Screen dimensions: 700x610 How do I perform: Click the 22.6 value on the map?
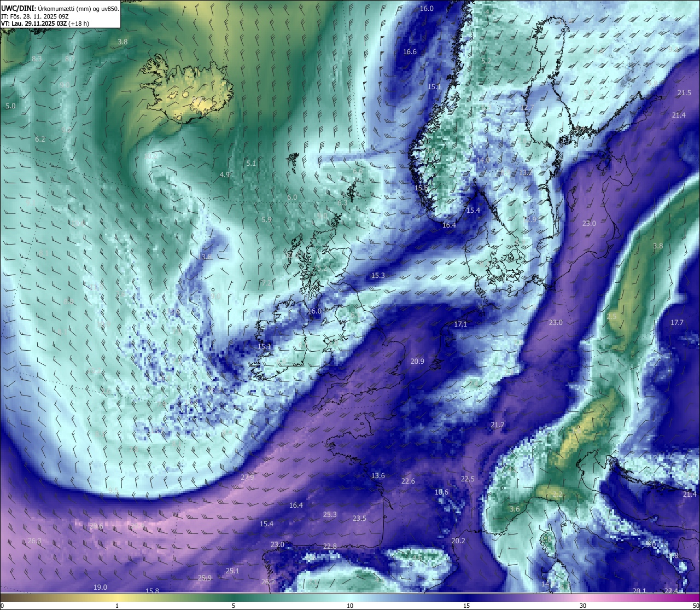tap(408, 481)
